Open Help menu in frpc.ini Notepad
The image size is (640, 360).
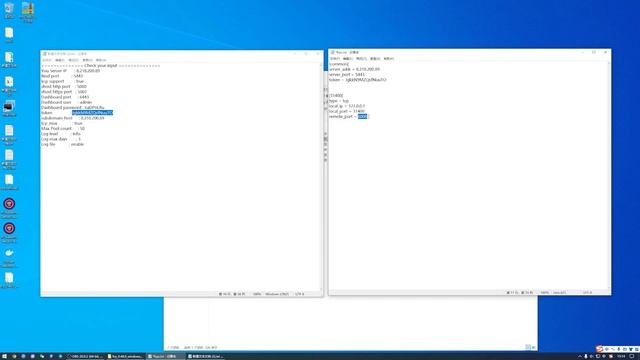389,59
